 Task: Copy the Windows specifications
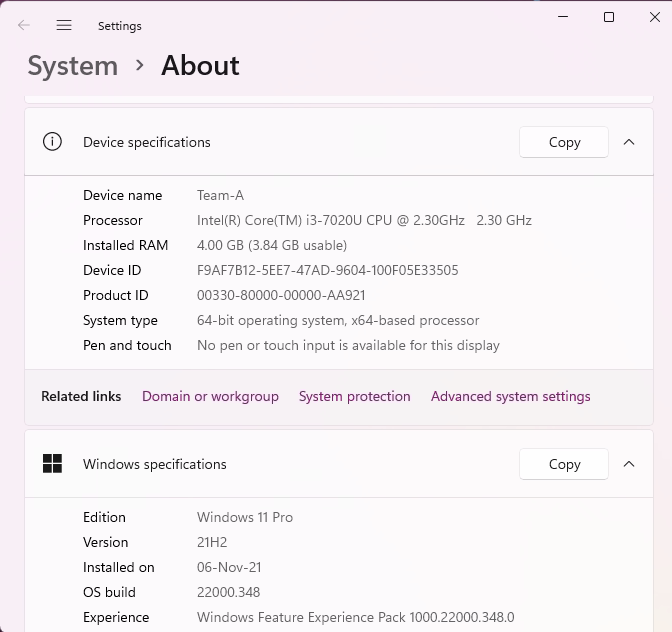[564, 464]
